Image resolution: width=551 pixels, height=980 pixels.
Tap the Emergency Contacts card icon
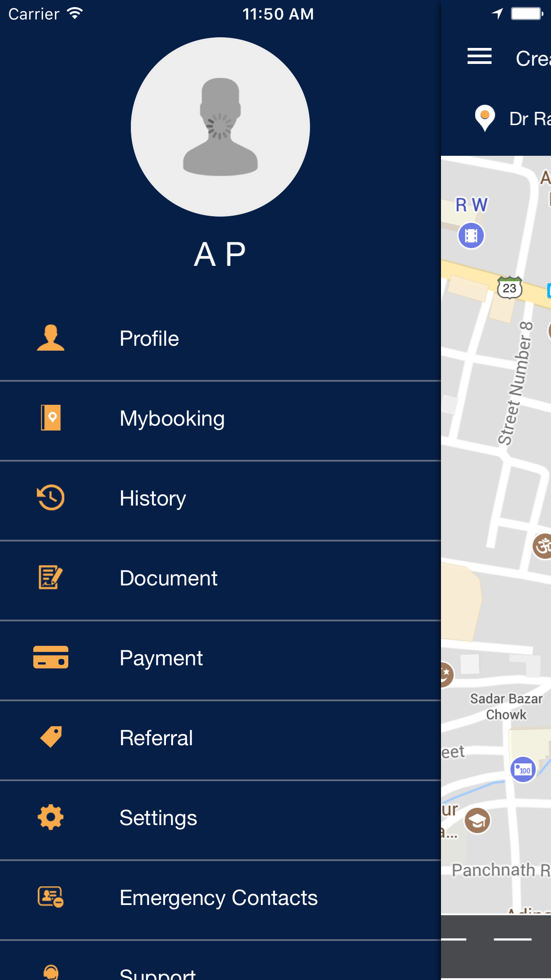pos(51,897)
